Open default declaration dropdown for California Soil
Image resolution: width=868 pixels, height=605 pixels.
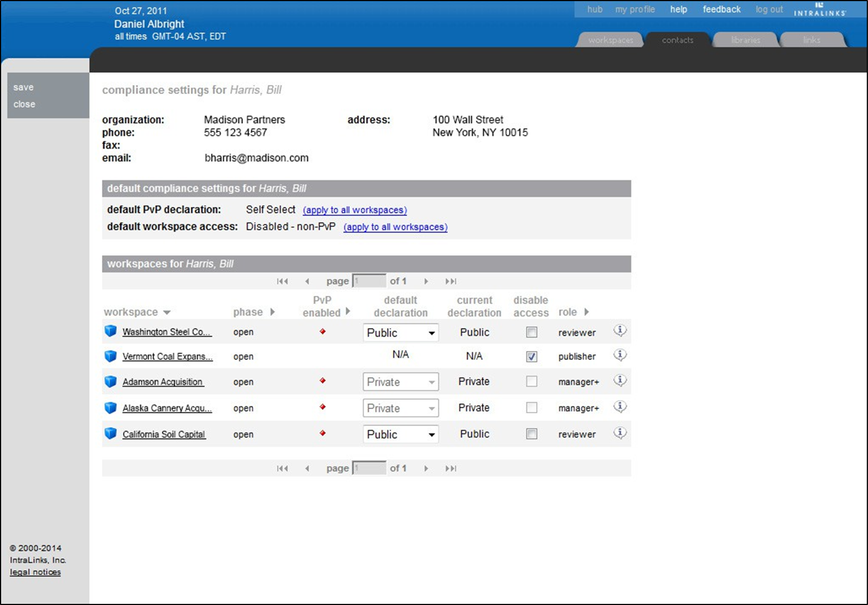(x=401, y=434)
